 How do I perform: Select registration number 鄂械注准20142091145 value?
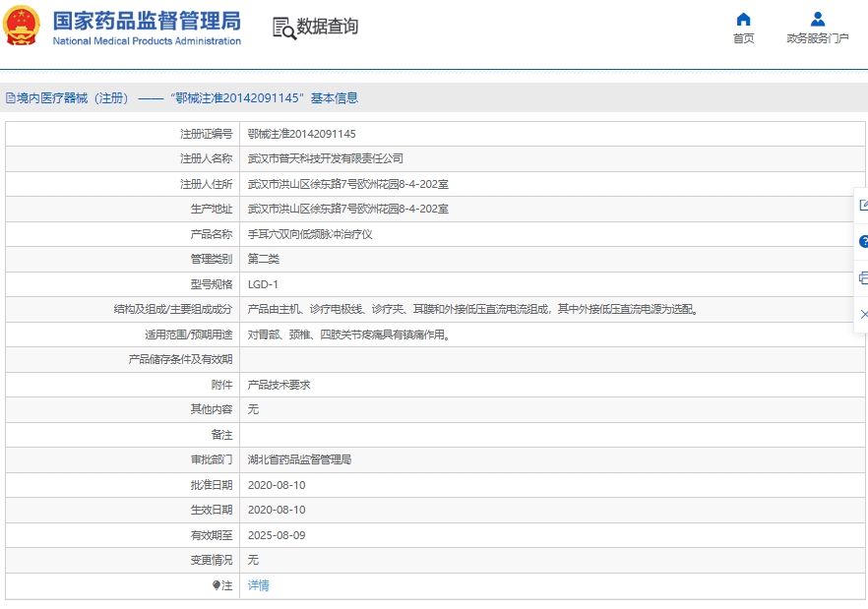pos(302,134)
